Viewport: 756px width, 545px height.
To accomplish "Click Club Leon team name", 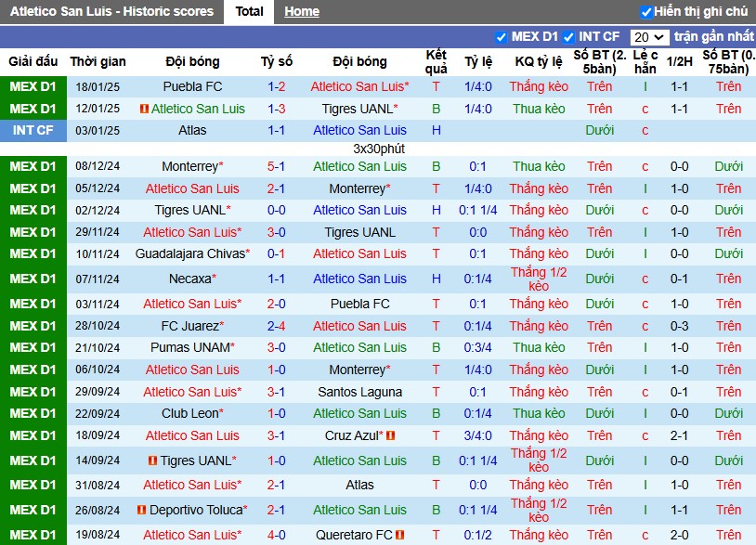I will point(192,413).
